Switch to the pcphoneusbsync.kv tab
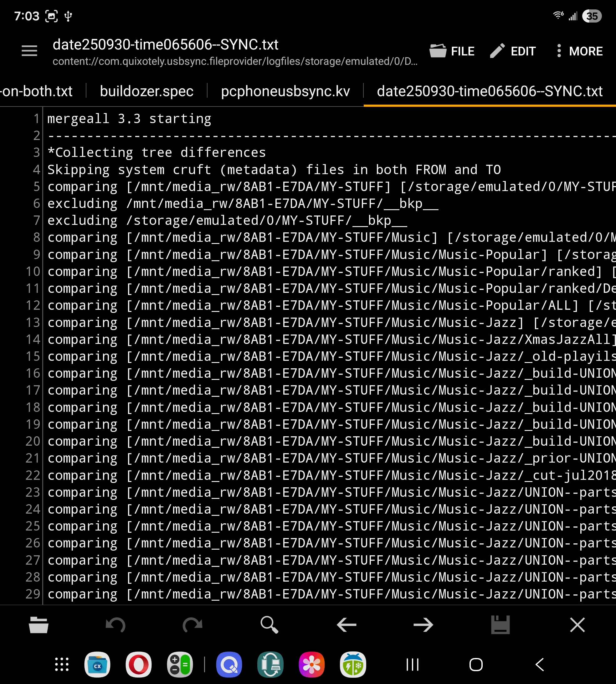The height and width of the screenshot is (684, 616). pos(285,91)
